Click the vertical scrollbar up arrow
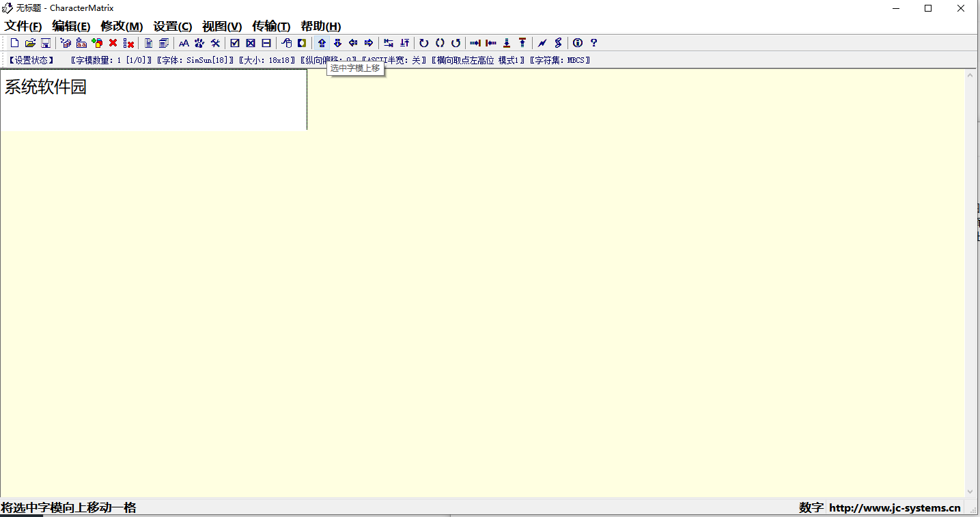Viewport: 980px width, 517px height. coord(970,75)
